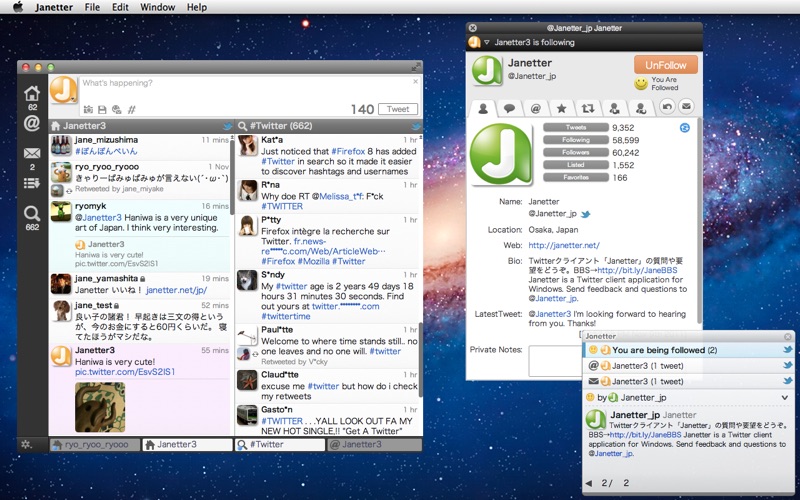Open the Window menu
The height and width of the screenshot is (500, 800).
pyautogui.click(x=156, y=7)
